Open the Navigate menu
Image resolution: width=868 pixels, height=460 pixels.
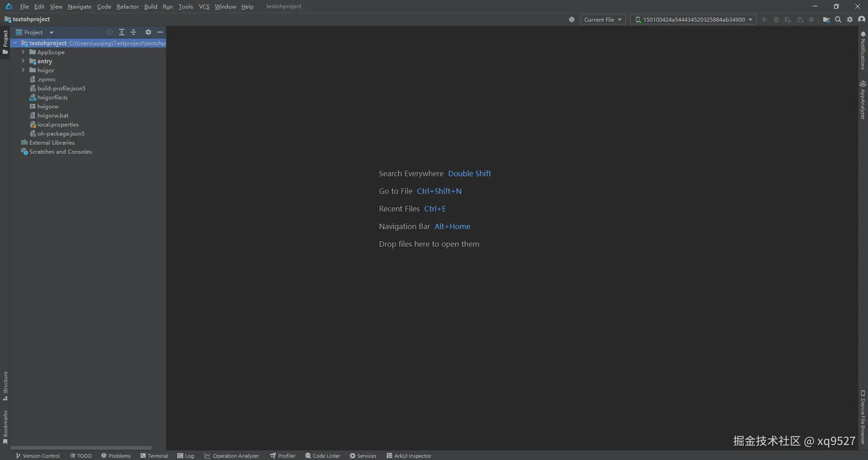coord(80,6)
